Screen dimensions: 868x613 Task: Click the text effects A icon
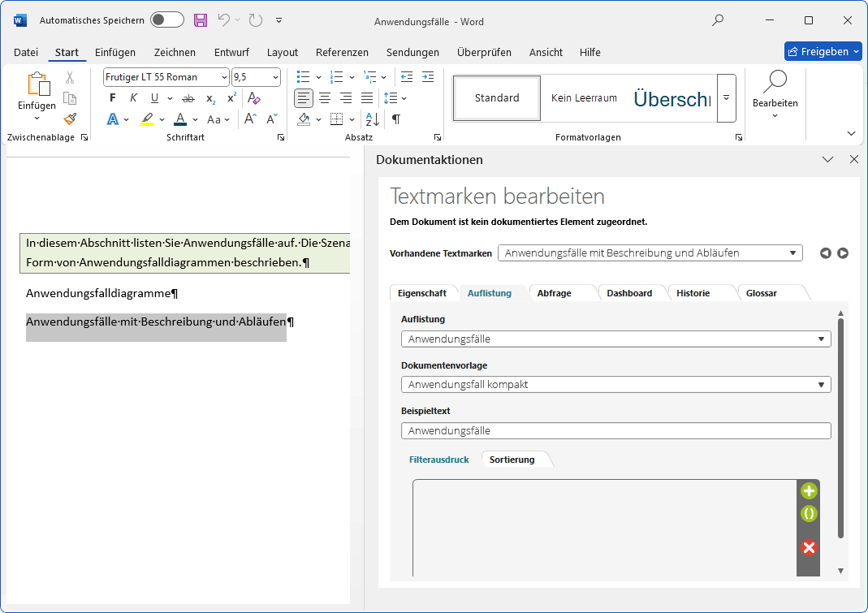112,119
